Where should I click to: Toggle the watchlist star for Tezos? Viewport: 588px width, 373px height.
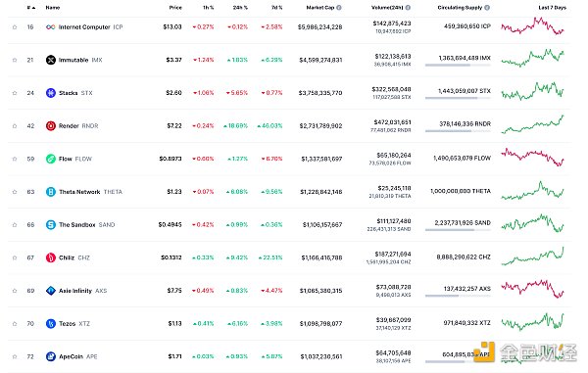(x=15, y=324)
